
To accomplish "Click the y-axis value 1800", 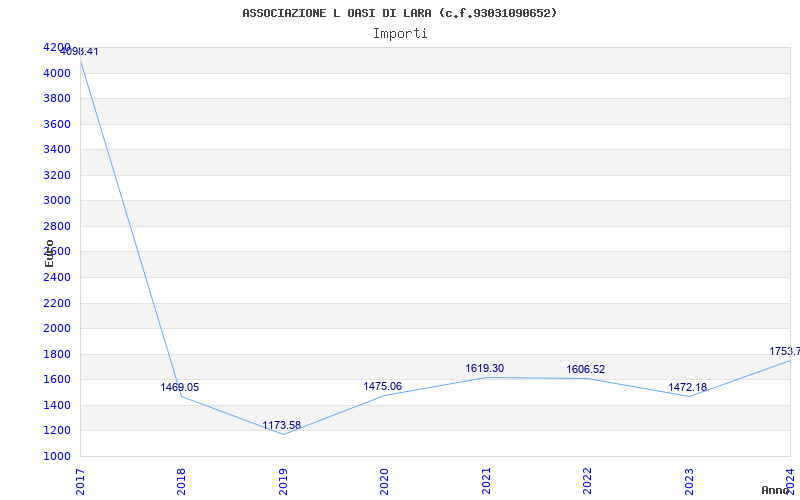I will pyautogui.click(x=57, y=355).
